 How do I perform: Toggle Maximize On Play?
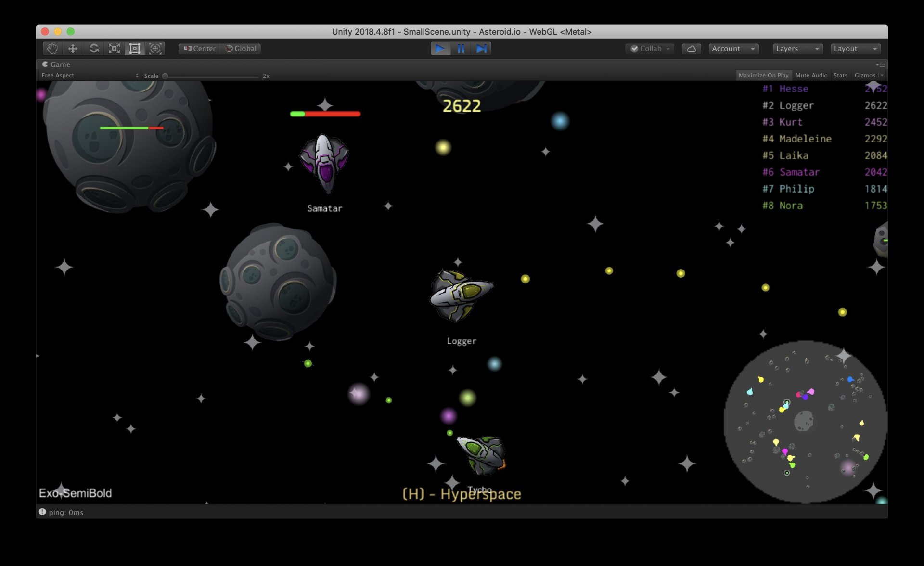(763, 75)
